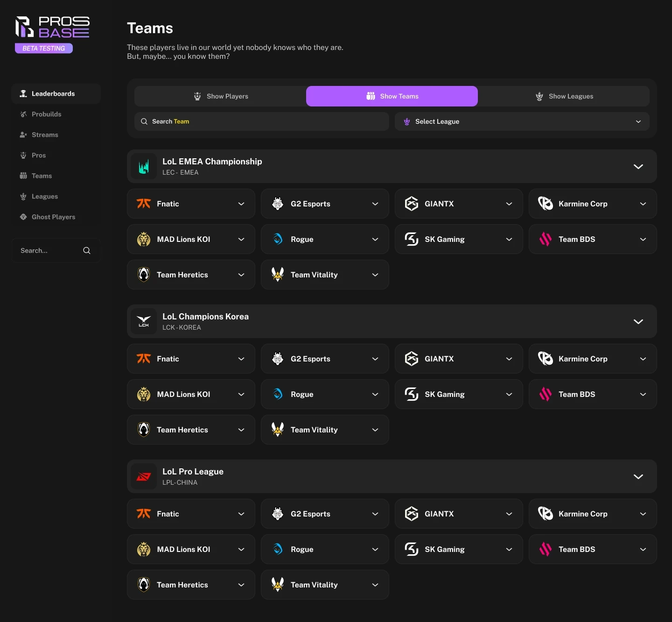Screen dimensions: 672x622
Task: Open GIANTX card under LoL Pro League
Action: pos(459,514)
